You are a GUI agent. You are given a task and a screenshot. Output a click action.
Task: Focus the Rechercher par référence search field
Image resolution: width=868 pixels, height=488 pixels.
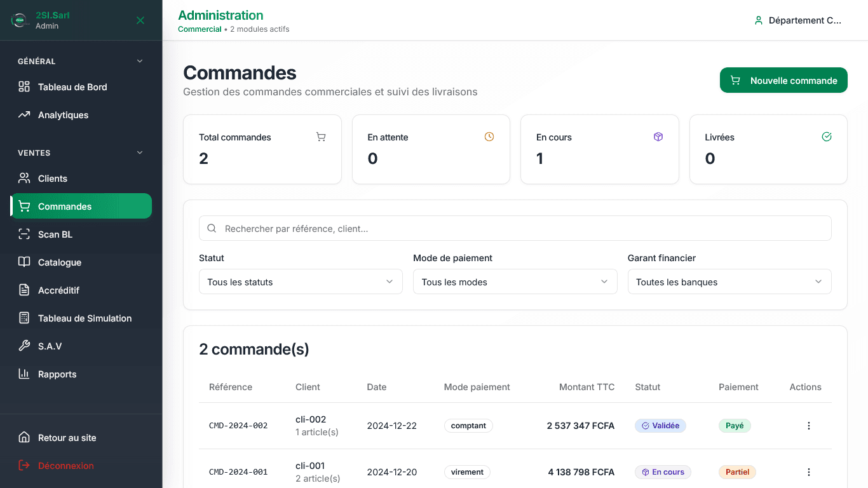pyautogui.click(x=515, y=228)
